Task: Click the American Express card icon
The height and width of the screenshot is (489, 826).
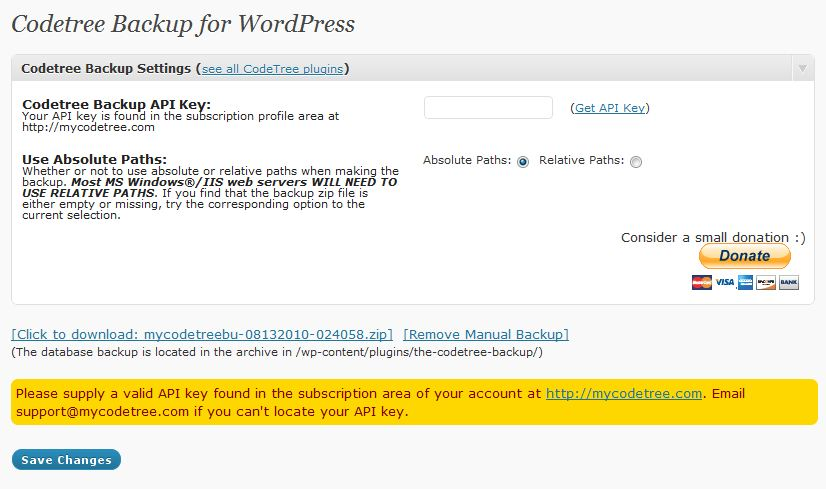Action: point(745,282)
